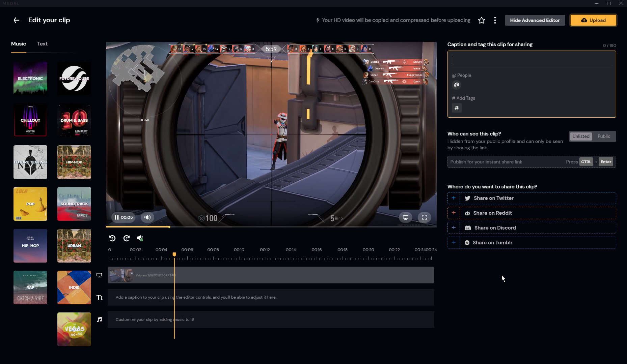This screenshot has height=364, width=627.
Task: Choose the Soundtrack music genre
Action: 74,204
